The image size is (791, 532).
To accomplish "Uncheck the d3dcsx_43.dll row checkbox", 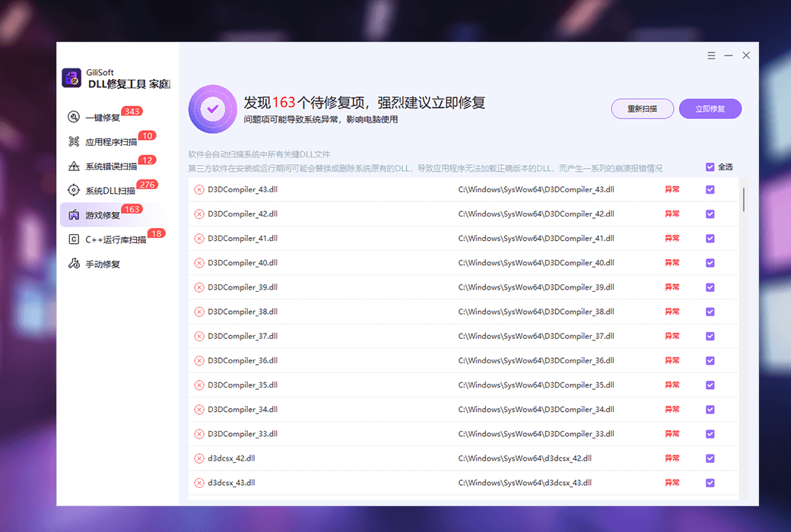I will click(710, 483).
